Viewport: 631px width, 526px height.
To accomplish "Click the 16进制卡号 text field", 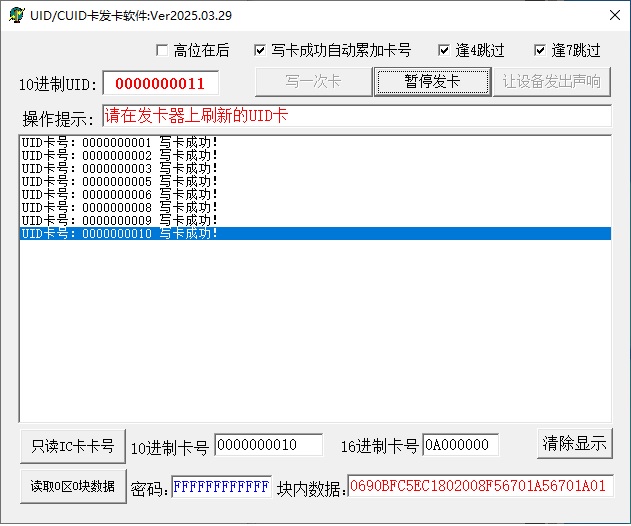I will tap(460, 445).
